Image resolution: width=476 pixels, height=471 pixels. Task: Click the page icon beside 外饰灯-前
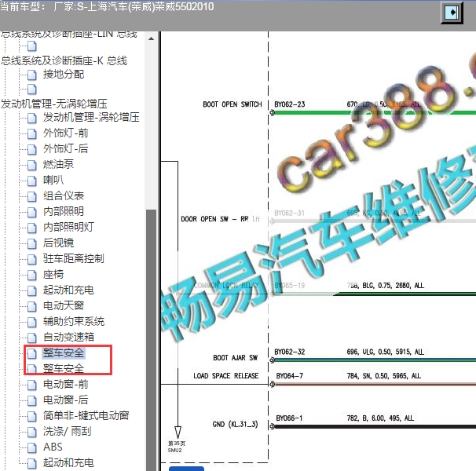[32, 133]
